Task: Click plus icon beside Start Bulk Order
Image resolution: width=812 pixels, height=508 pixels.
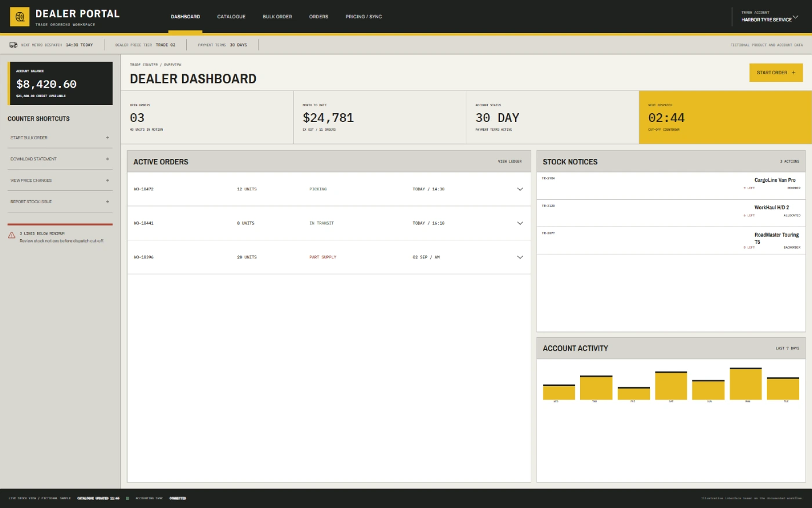Action: tap(107, 138)
